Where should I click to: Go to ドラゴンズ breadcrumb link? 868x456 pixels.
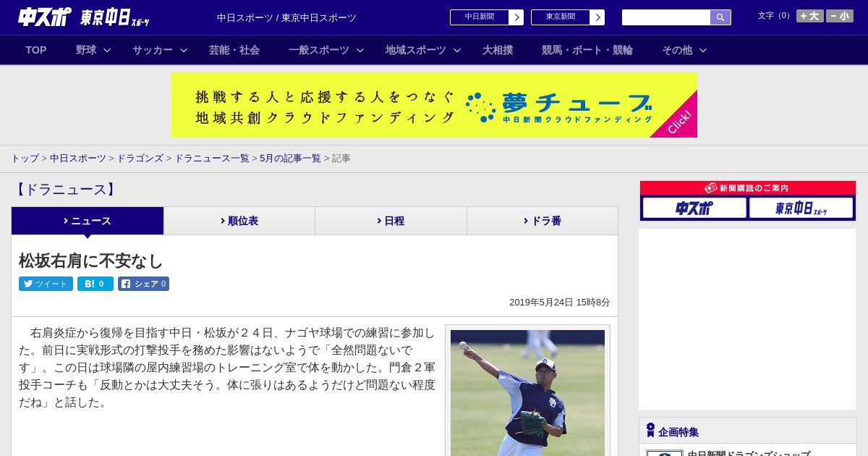(x=140, y=158)
